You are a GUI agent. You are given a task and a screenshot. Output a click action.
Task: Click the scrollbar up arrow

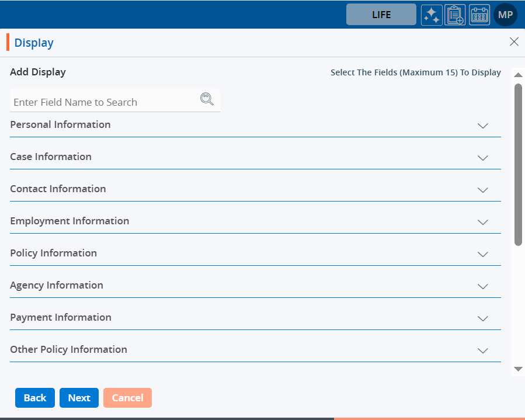click(518, 75)
